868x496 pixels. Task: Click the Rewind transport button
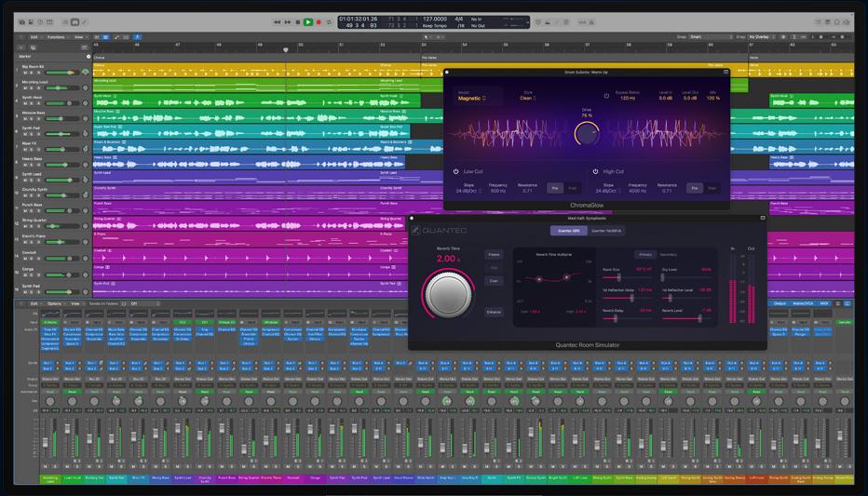277,21
